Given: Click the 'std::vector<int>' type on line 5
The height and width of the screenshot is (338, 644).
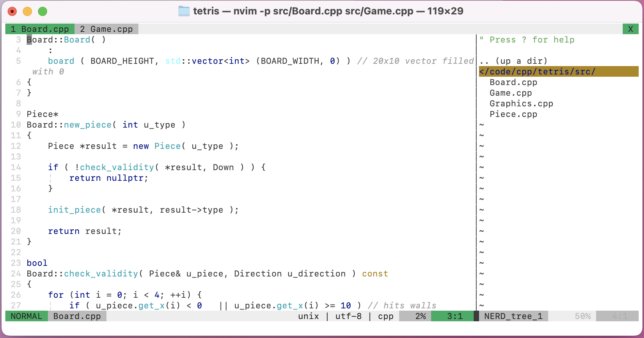Looking at the screenshot, I should pyautogui.click(x=208, y=61).
